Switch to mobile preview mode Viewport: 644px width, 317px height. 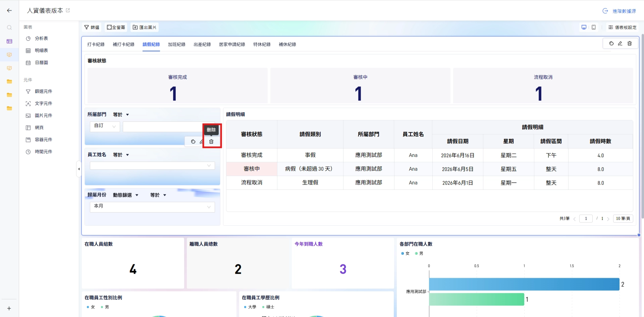tap(594, 27)
